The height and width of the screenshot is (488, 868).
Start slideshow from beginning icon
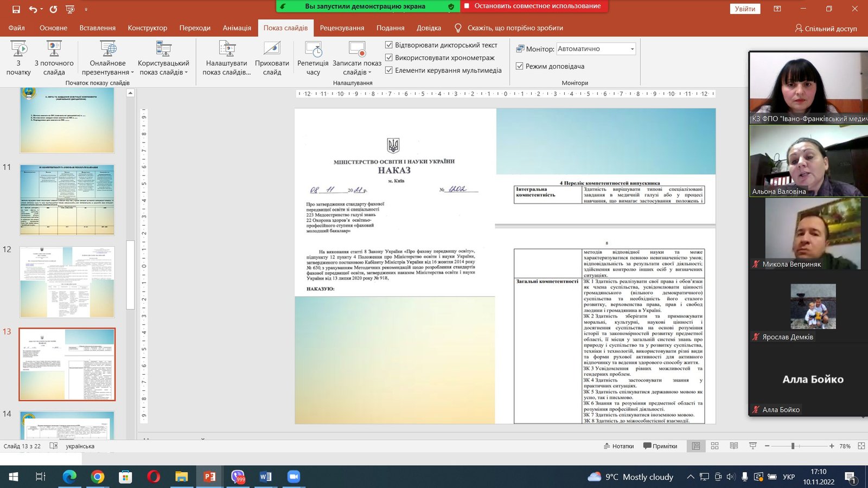pos(18,50)
